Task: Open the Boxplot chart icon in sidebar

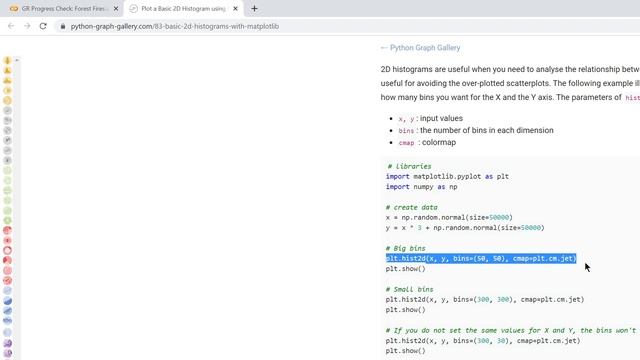Action: (x=7, y=91)
